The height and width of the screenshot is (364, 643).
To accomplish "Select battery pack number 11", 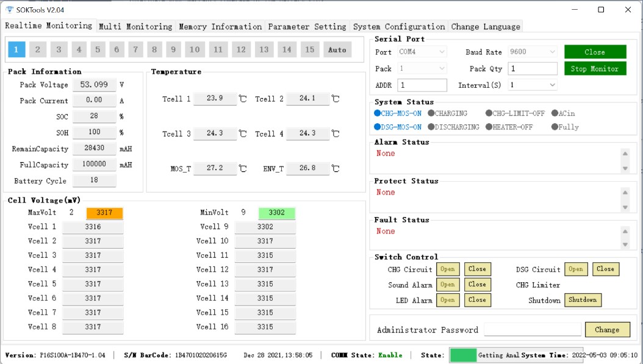I will 218,49.
